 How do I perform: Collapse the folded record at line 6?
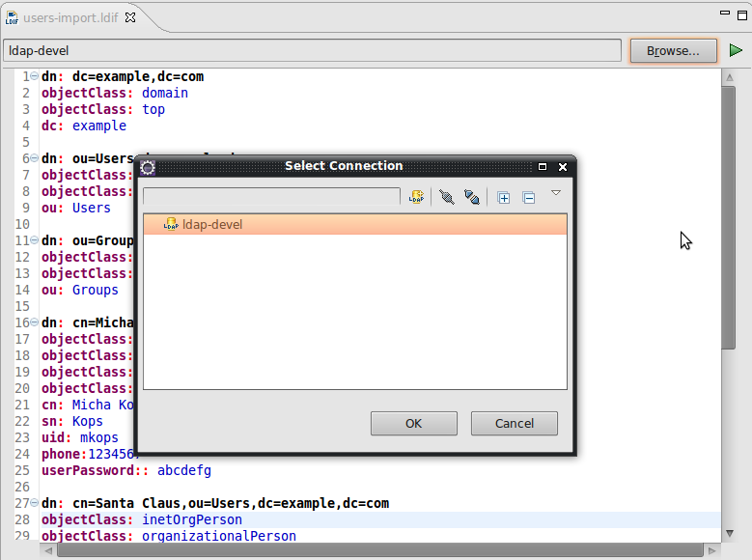pos(35,158)
